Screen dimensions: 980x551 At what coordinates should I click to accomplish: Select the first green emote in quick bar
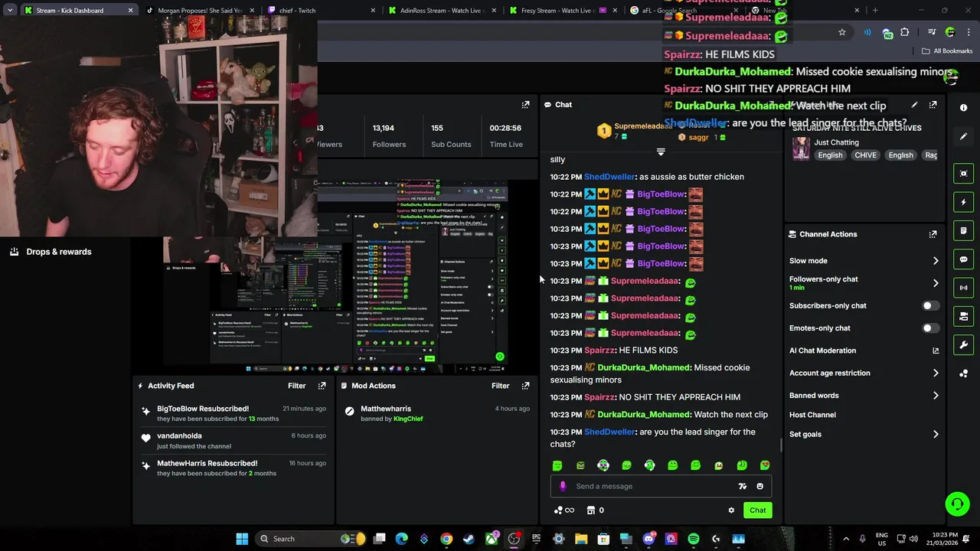(x=557, y=465)
